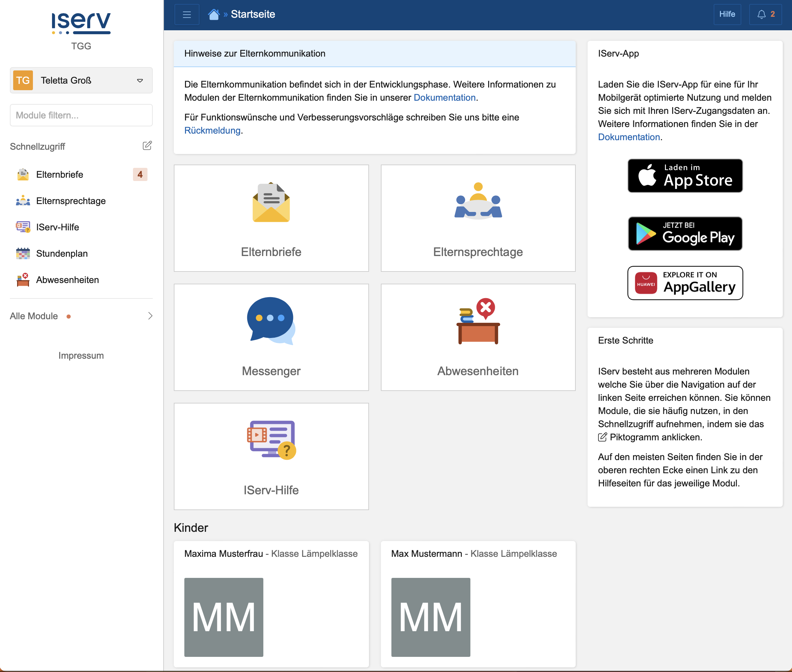Click the Schnellzugriff edit pencil icon
Viewport: 792px width, 672px height.
coord(147,145)
